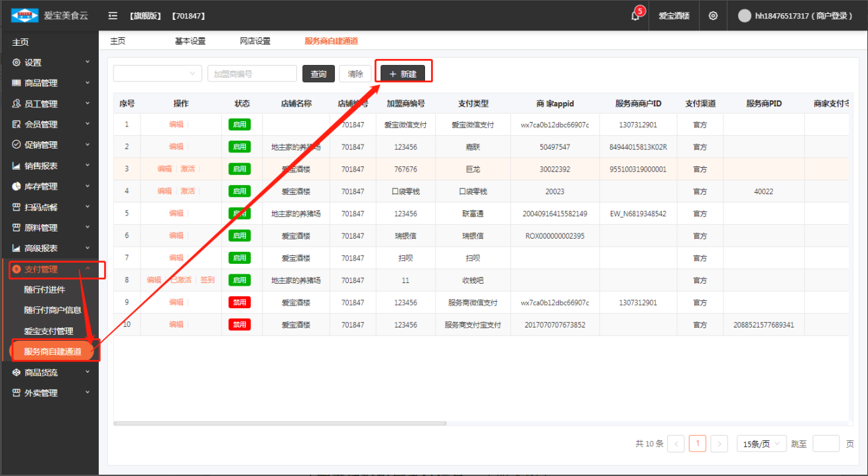Click 激活 link in row 3
Screen dimensions: 868x476
(188, 168)
